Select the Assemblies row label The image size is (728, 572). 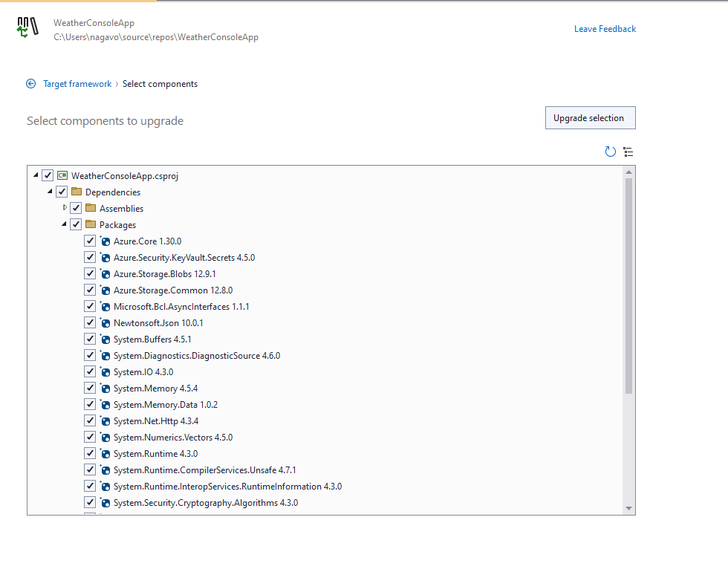121,209
